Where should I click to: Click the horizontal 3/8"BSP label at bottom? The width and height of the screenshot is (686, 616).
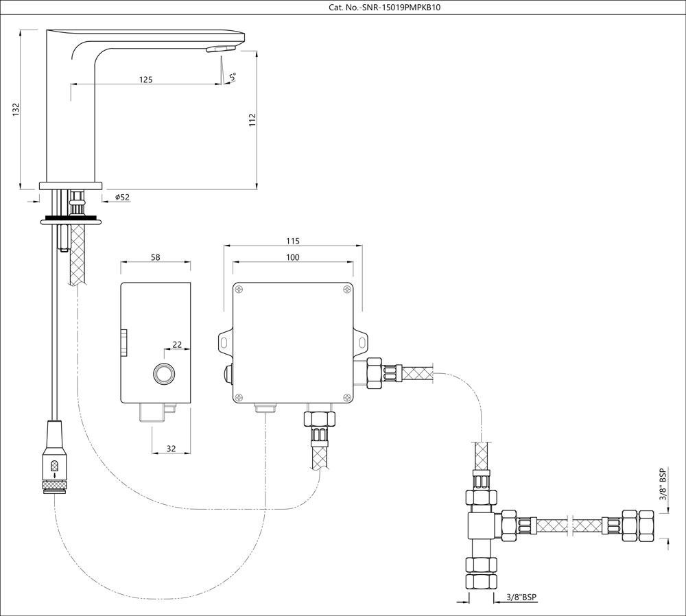point(521,598)
